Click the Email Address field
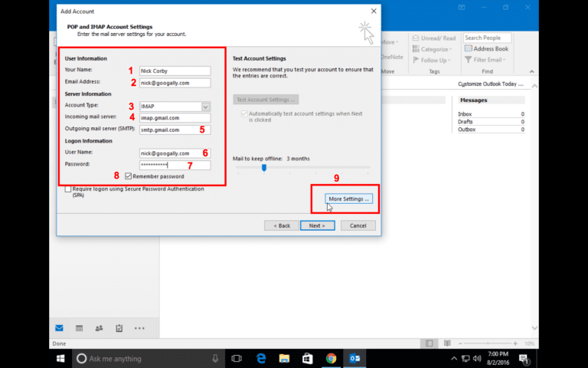Image resolution: width=588 pixels, height=368 pixels. 175,83
